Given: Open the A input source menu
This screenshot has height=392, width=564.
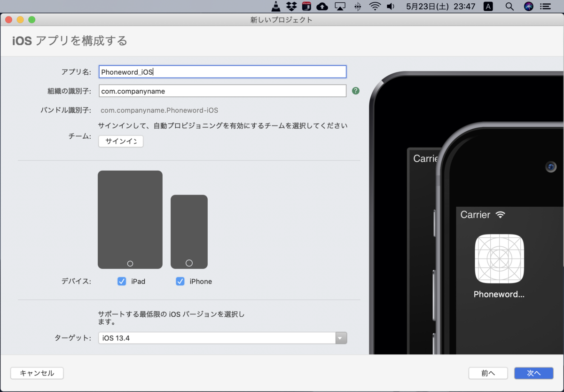Looking at the screenshot, I should point(488,7).
